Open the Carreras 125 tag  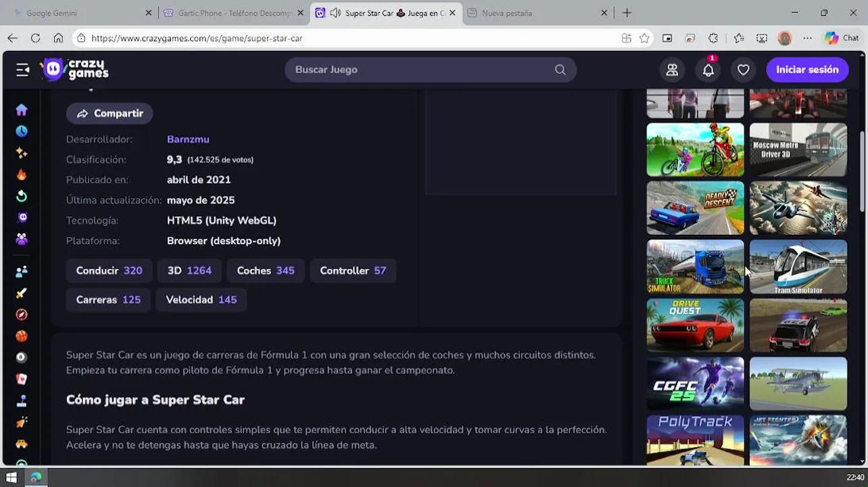point(108,300)
